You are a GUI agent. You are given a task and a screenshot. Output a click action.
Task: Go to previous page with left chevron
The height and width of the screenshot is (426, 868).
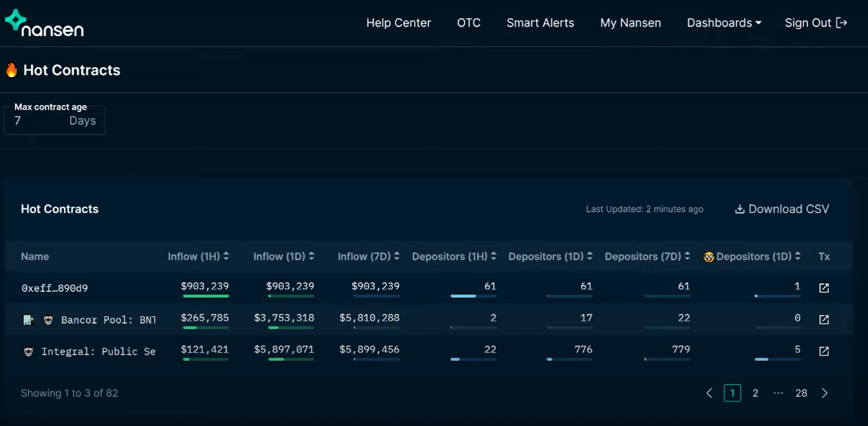pyautogui.click(x=709, y=393)
